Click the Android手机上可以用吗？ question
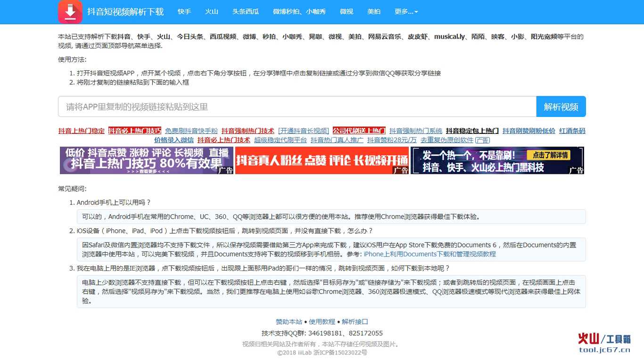 pyautogui.click(x=114, y=203)
